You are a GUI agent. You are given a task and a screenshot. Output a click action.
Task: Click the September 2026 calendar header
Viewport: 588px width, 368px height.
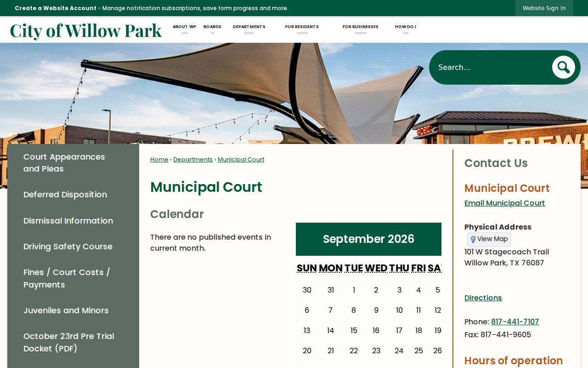point(368,239)
